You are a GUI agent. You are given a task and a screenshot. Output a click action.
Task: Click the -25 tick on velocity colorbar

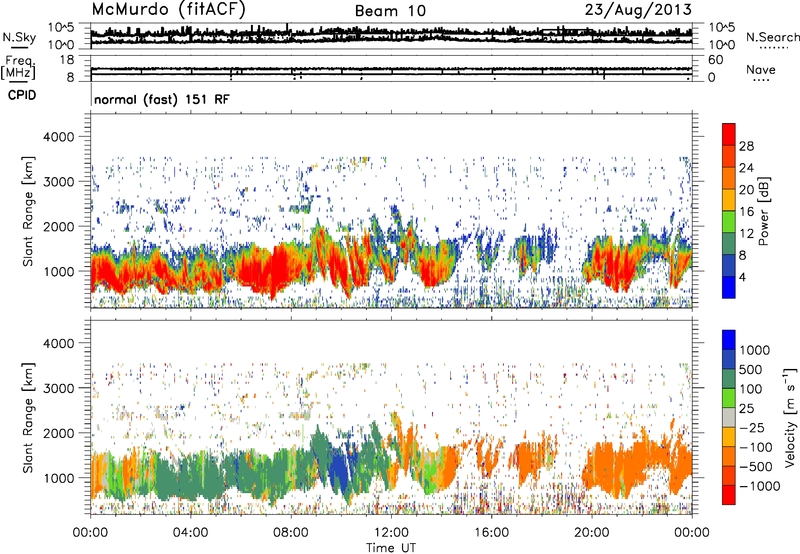[x=755, y=427]
